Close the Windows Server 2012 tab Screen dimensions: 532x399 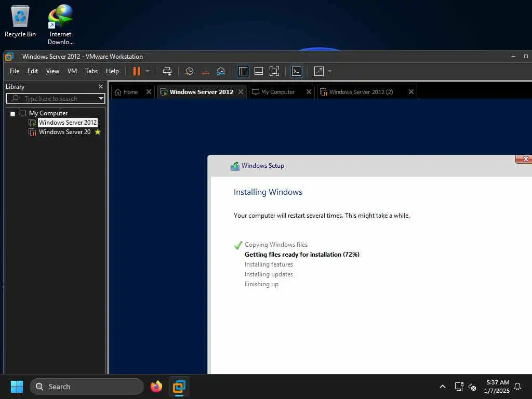(x=241, y=92)
